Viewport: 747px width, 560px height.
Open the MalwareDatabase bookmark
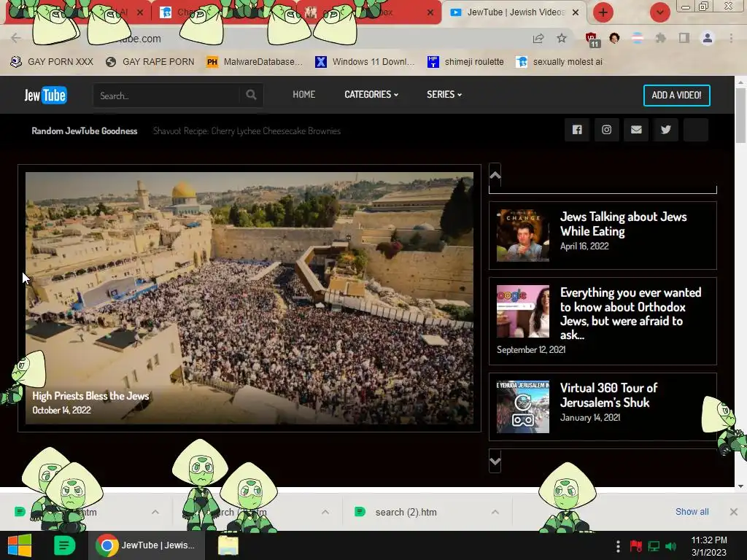click(x=255, y=62)
